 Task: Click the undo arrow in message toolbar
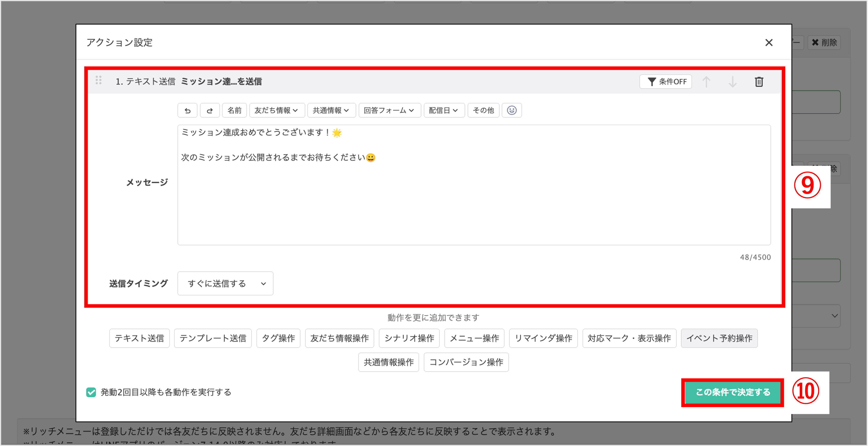187,111
